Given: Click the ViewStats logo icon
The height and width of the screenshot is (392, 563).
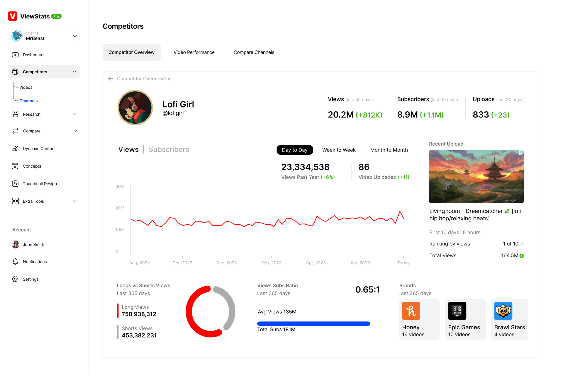Looking at the screenshot, I should [x=13, y=16].
